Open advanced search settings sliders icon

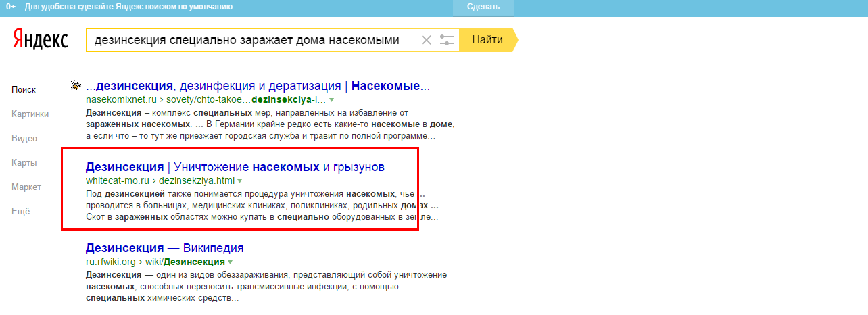(447, 40)
